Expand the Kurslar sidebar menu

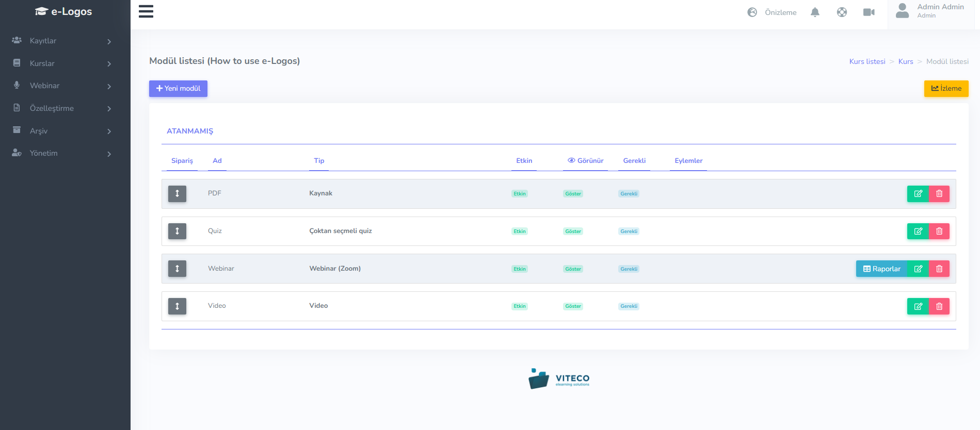point(62,63)
